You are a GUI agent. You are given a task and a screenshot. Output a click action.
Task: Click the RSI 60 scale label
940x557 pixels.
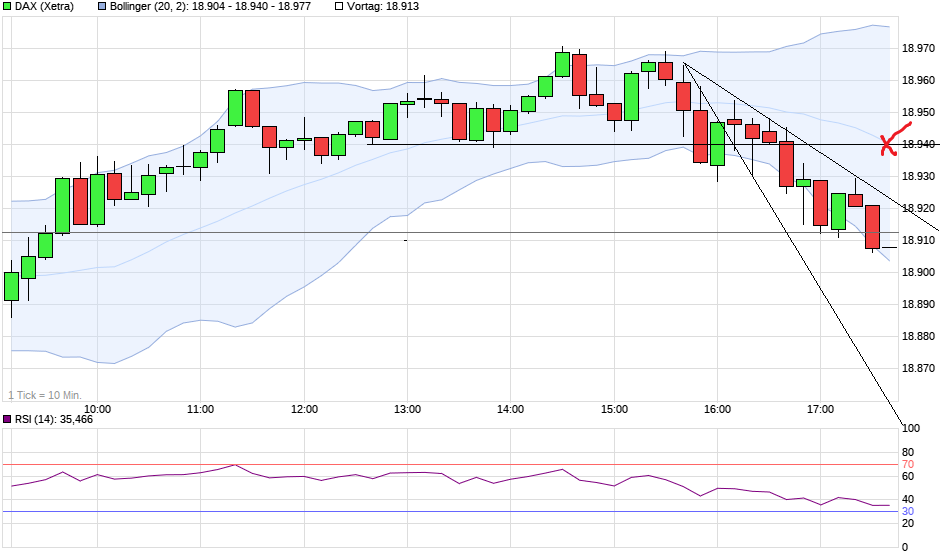coord(908,477)
